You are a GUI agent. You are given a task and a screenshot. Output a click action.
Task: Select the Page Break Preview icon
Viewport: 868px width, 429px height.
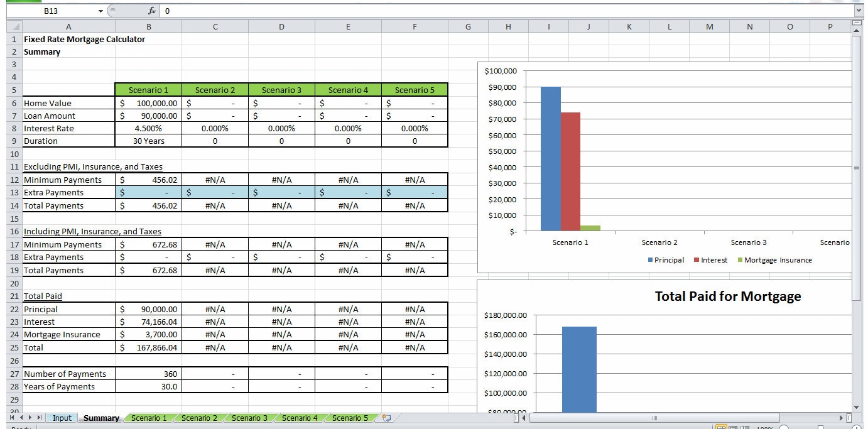(x=744, y=426)
